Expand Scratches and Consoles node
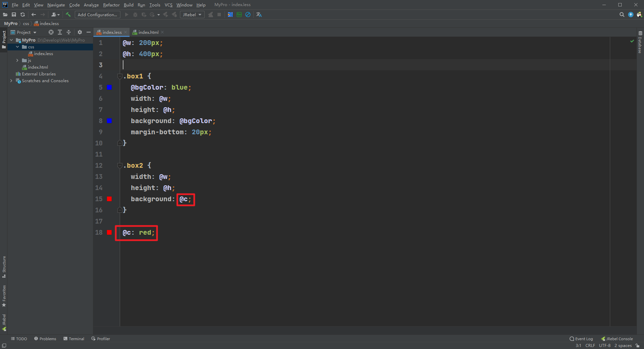The height and width of the screenshot is (349, 644). click(x=11, y=80)
